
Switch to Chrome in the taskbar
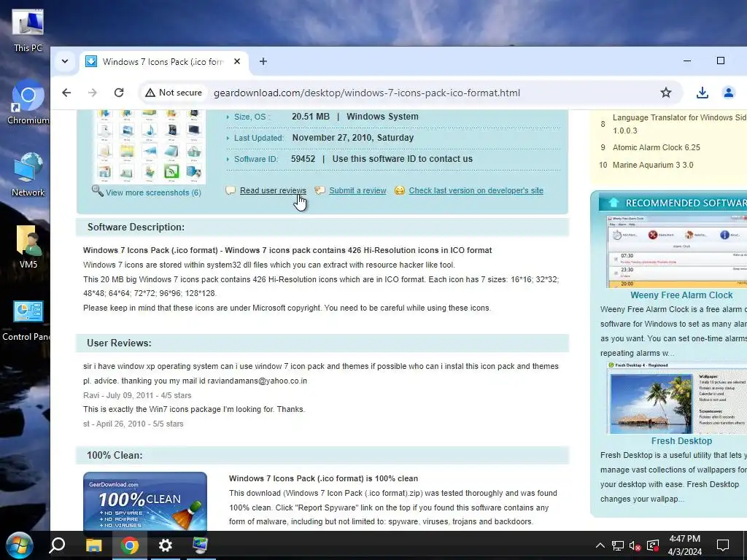[130, 545]
